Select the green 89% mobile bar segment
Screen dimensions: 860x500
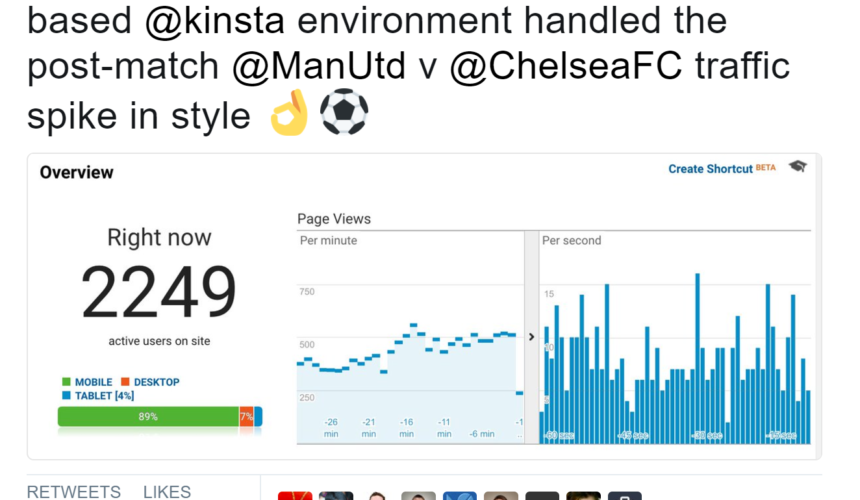click(148, 417)
